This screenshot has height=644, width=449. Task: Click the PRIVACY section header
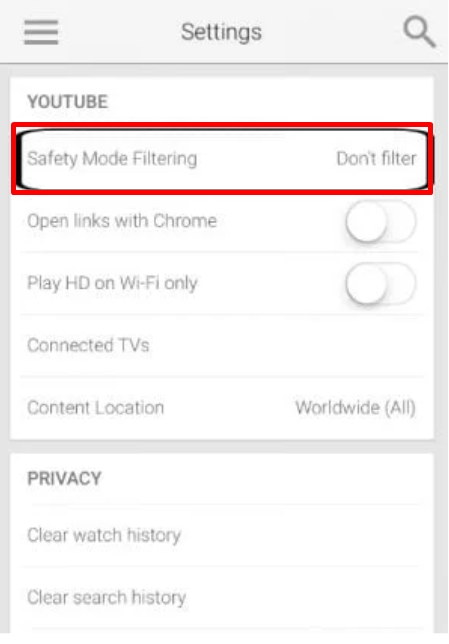pos(64,478)
